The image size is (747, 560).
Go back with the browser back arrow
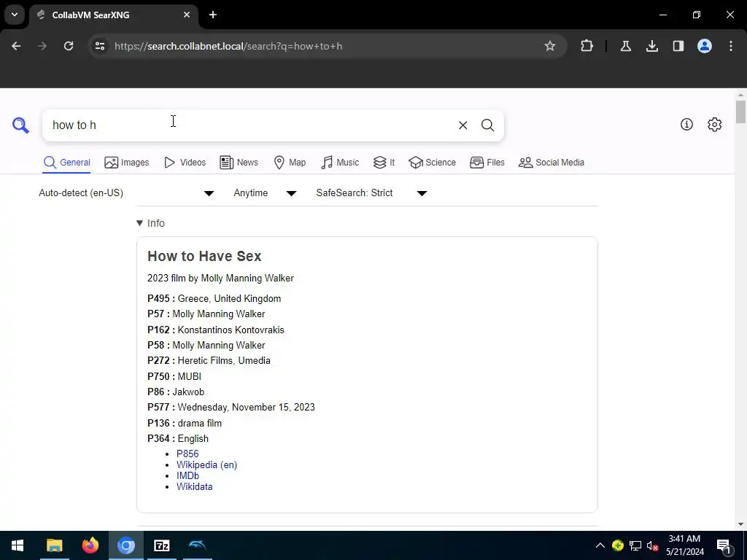point(16,46)
